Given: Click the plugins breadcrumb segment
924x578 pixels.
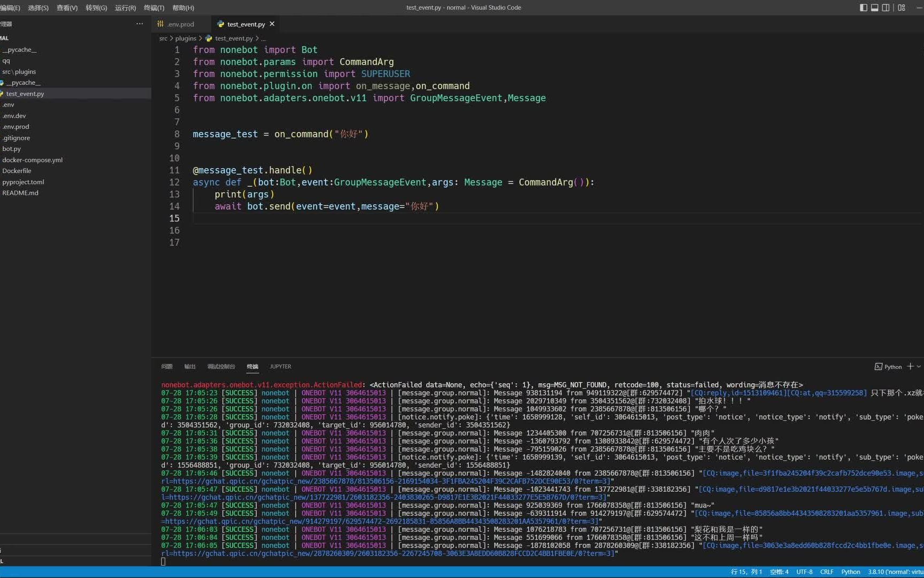Looking at the screenshot, I should (186, 38).
